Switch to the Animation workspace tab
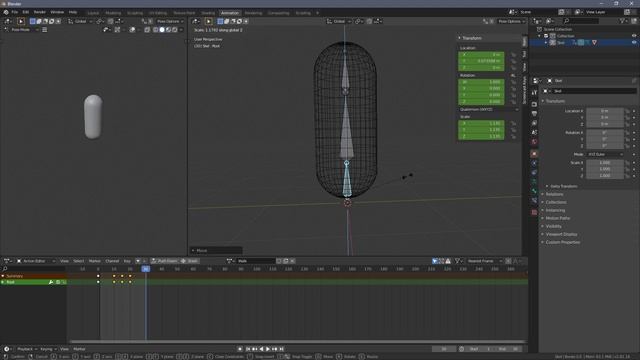 click(230, 13)
